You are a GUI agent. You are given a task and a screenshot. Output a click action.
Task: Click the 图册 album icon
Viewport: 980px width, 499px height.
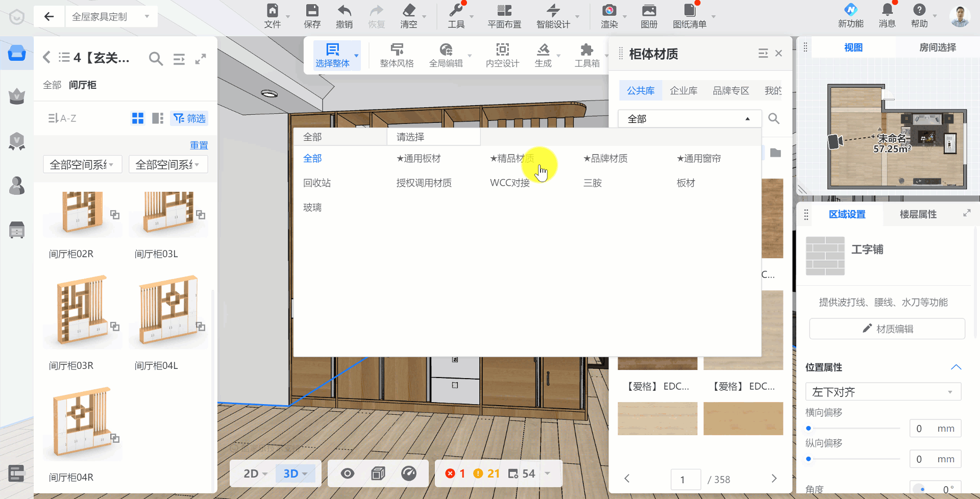(649, 11)
